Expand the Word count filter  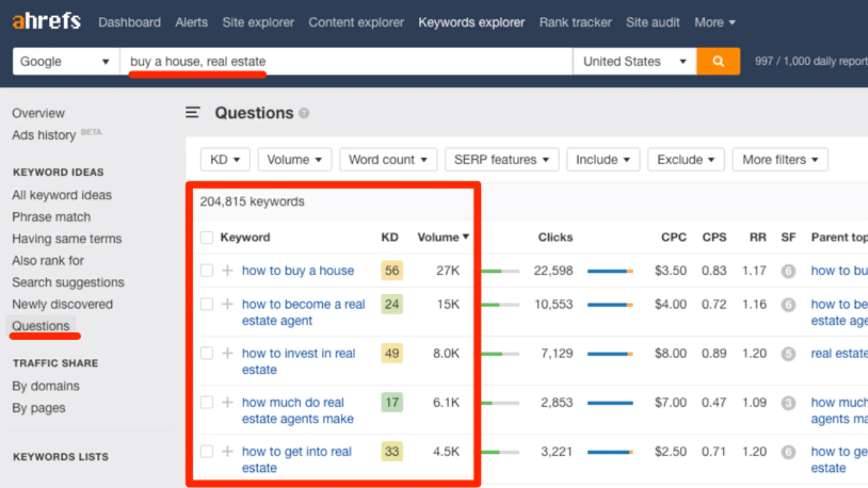point(388,160)
